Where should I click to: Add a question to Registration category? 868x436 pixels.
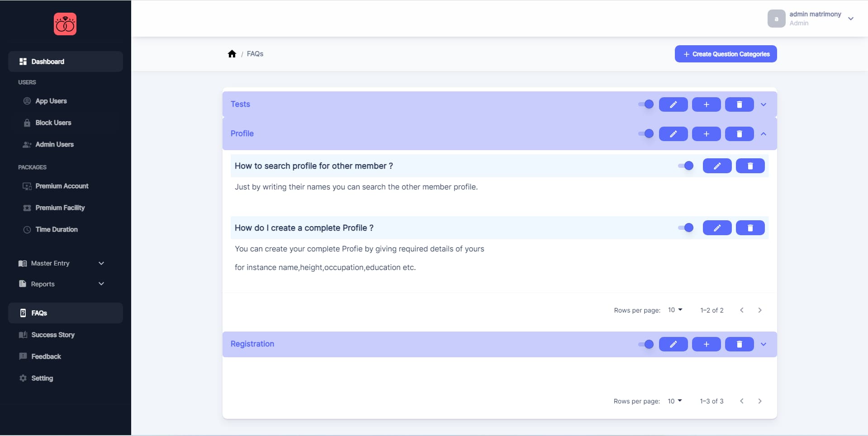(x=706, y=344)
